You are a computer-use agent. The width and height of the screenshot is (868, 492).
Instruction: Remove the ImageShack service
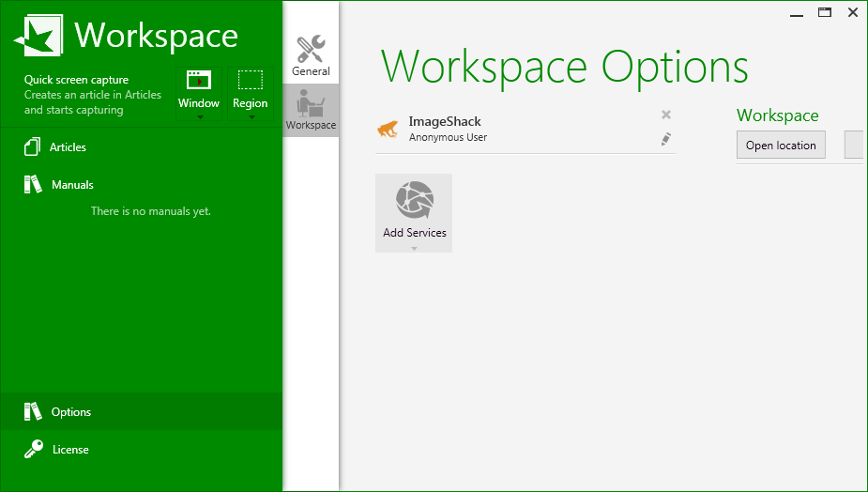tap(666, 115)
